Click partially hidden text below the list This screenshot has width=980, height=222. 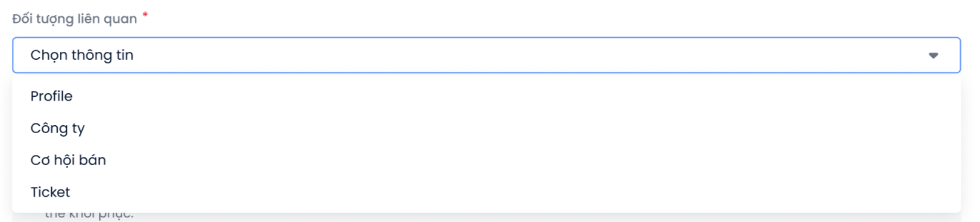[89, 216]
